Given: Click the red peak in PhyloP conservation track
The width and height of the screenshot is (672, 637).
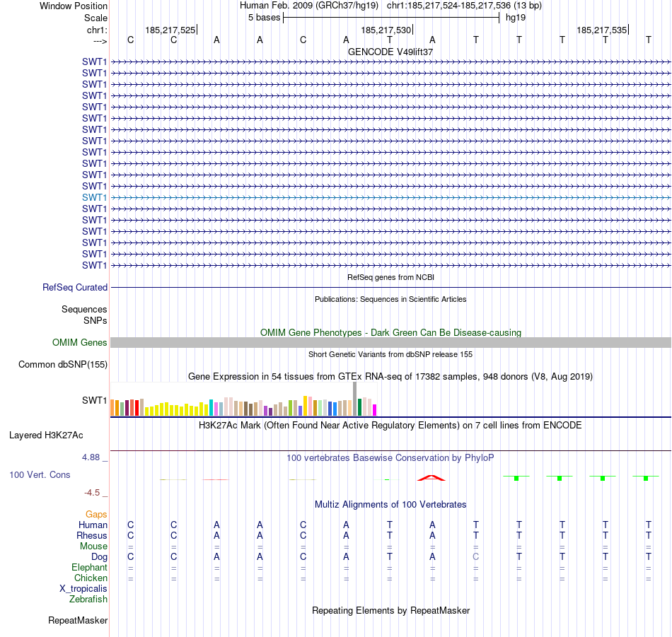Looking at the screenshot, I should click(431, 478).
